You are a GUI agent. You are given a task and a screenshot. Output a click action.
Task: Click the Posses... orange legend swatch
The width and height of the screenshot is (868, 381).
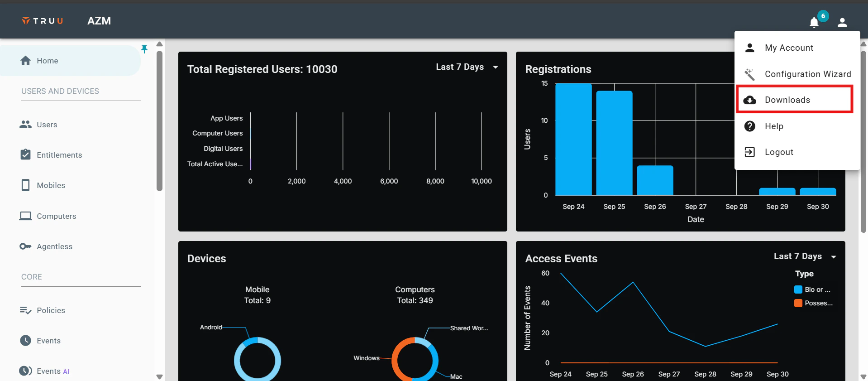pos(798,303)
